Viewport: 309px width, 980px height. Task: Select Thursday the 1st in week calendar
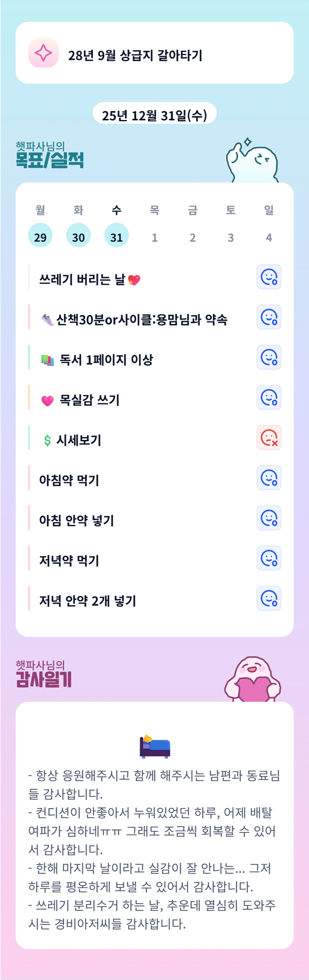[x=155, y=237]
